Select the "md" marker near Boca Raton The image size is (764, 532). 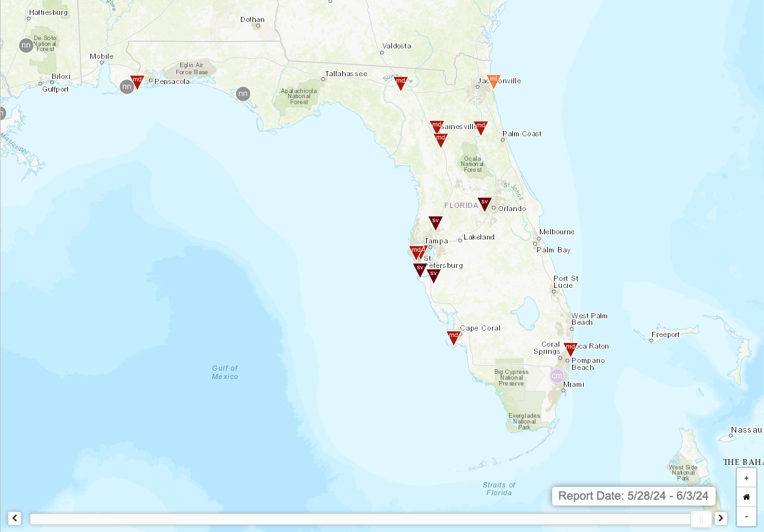[x=571, y=348]
